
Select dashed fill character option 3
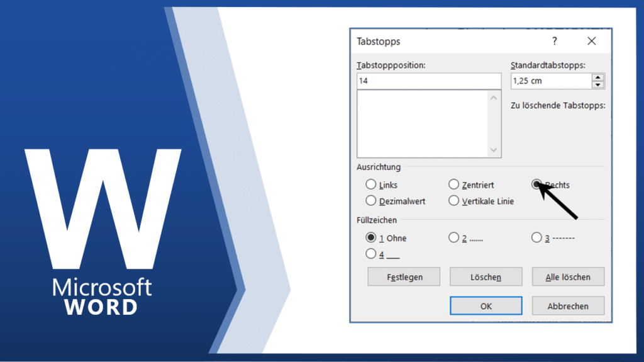[536, 238]
